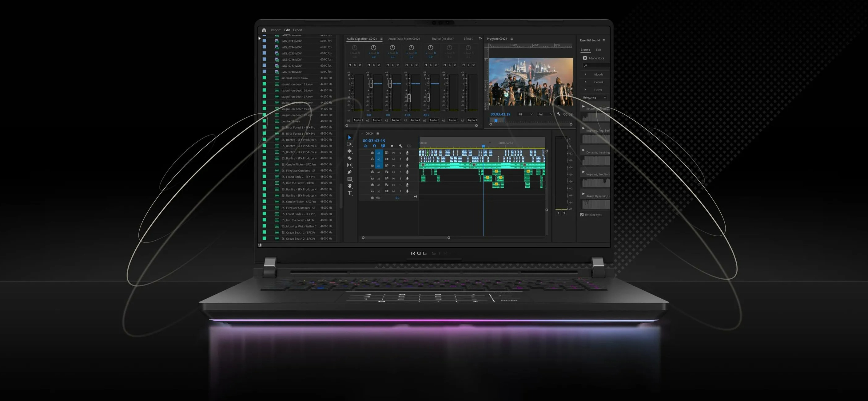Open the Source: (no clips) tab
868x401 pixels.
click(442, 39)
